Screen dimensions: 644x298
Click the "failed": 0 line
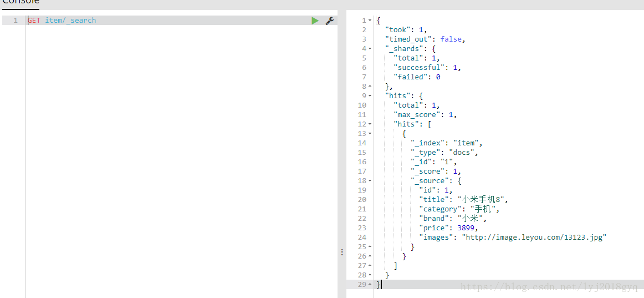tap(417, 77)
